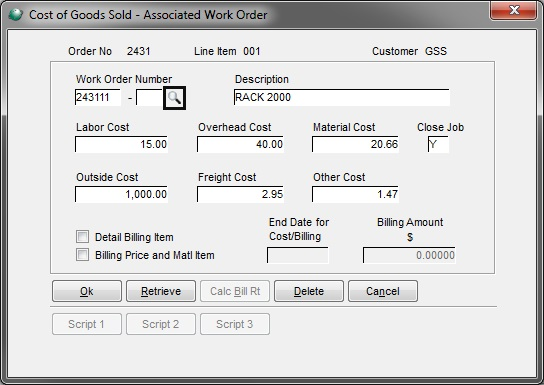Click the Calc Bill Rt button
Screen dimensions: 544x385
tap(235, 291)
